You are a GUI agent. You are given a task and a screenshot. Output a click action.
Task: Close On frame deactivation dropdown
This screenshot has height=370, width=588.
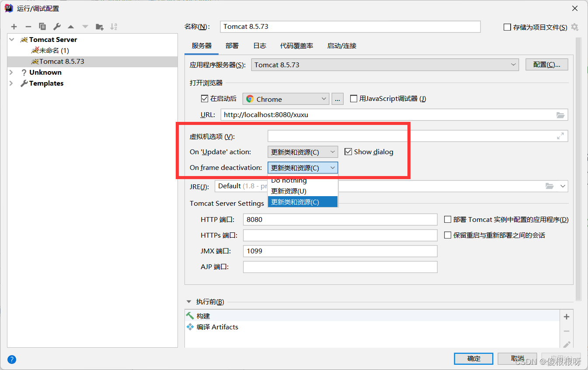(x=303, y=168)
